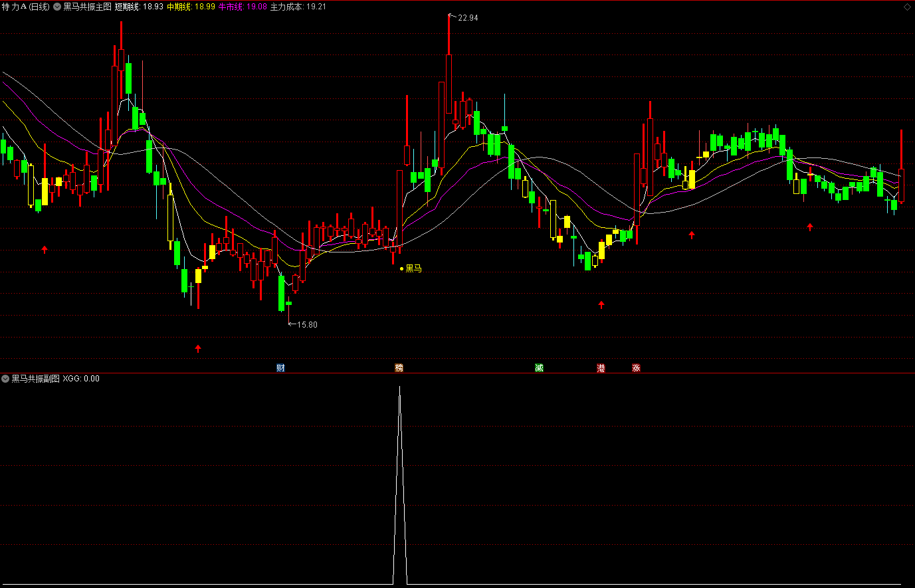Image resolution: width=915 pixels, height=588 pixels.
Task: Click the 15.80 low price label
Action: tap(307, 325)
